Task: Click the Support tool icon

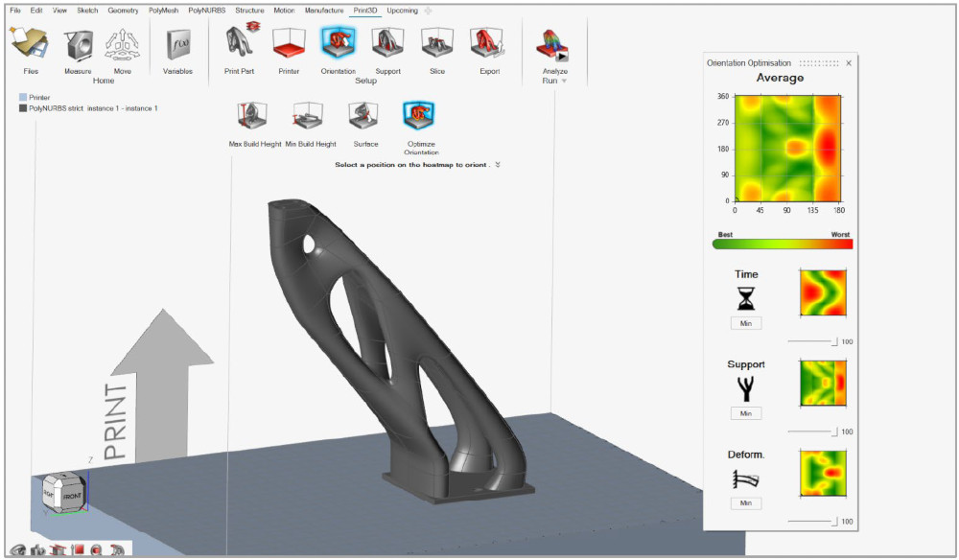Action: pos(387,43)
